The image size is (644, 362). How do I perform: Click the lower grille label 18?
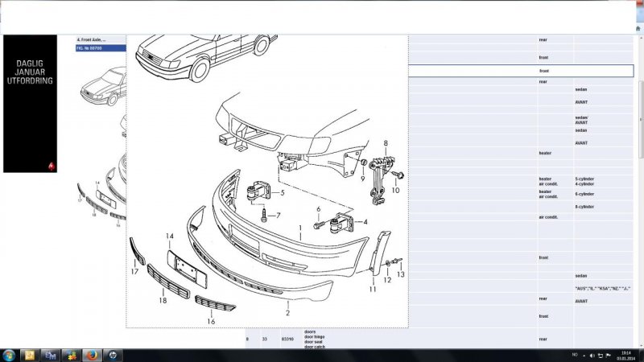163,299
